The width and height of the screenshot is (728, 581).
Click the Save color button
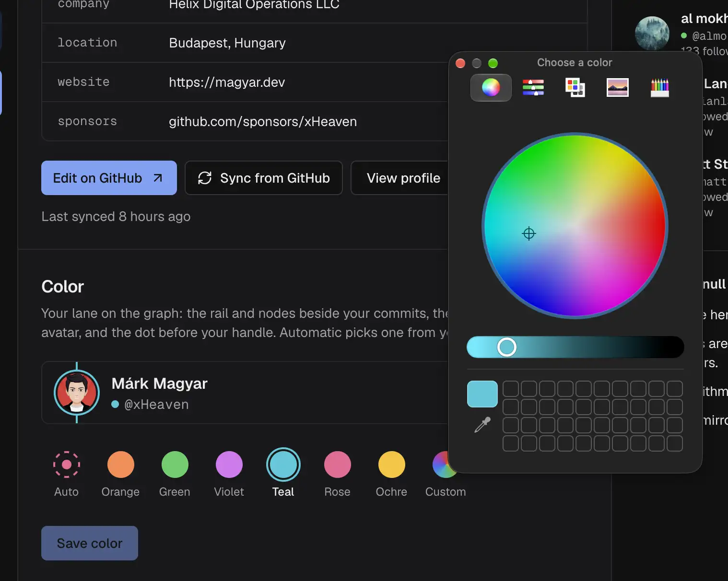point(90,543)
